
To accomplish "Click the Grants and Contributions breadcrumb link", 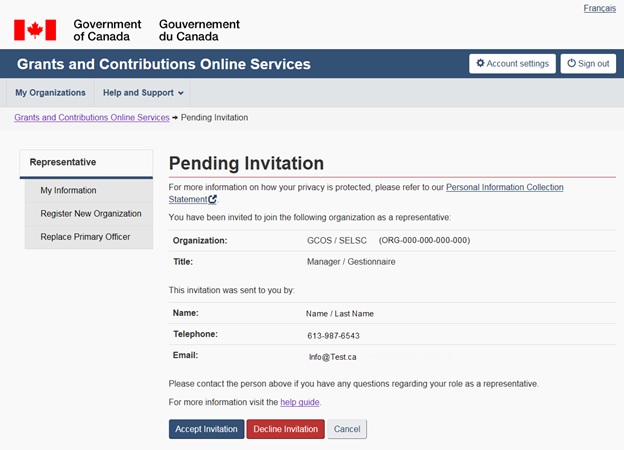I will click(92, 118).
